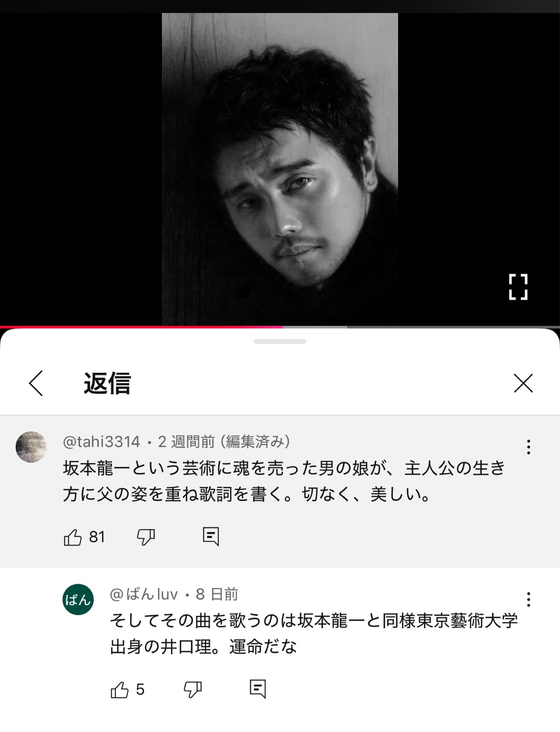
Task: Go back using the left chevron arrow
Action: pos(36,383)
